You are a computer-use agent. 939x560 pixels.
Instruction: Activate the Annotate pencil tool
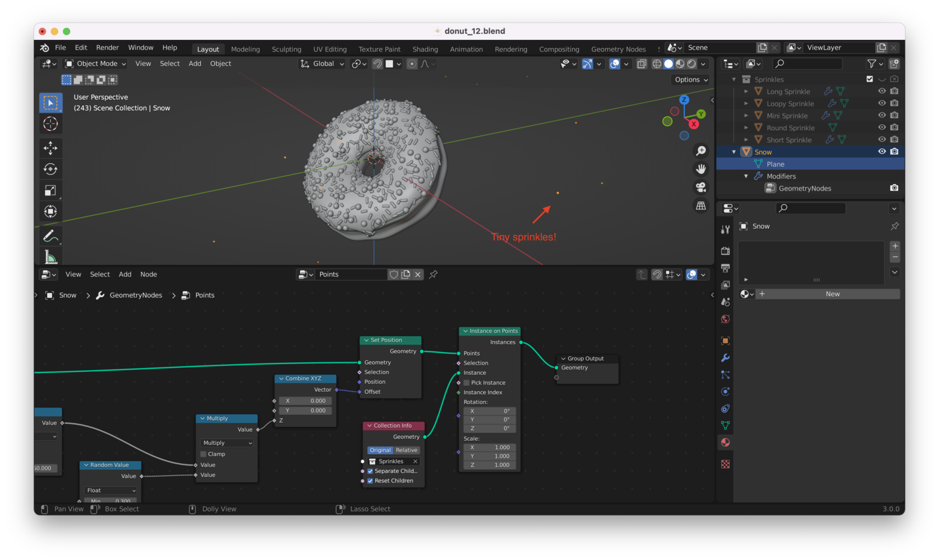[51, 236]
